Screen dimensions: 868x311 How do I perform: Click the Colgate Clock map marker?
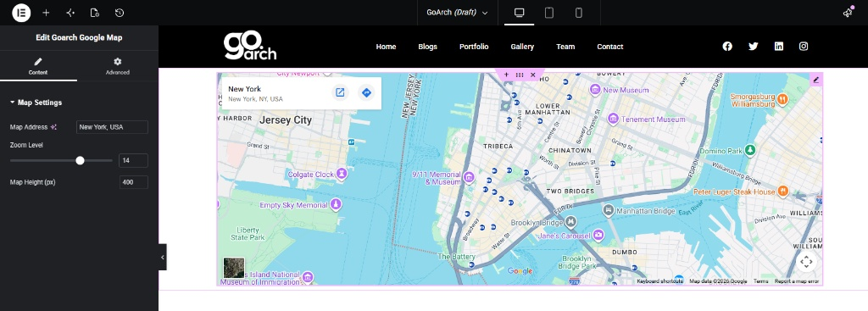[x=342, y=175]
